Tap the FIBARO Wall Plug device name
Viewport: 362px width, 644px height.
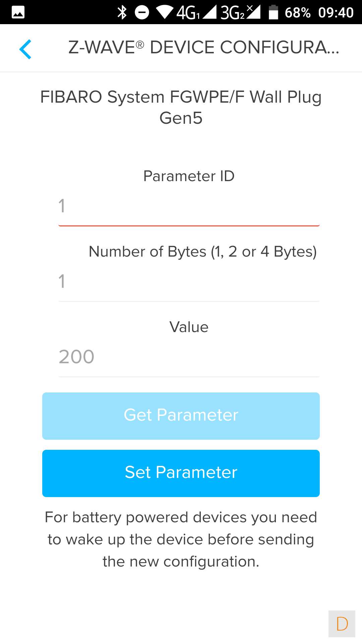(x=181, y=107)
